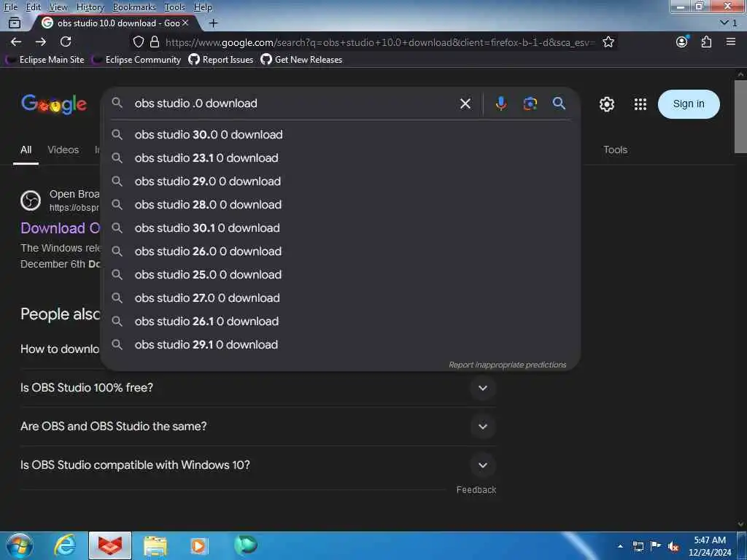747x560 pixels.
Task: Start voice search with microphone icon
Action: (500, 104)
